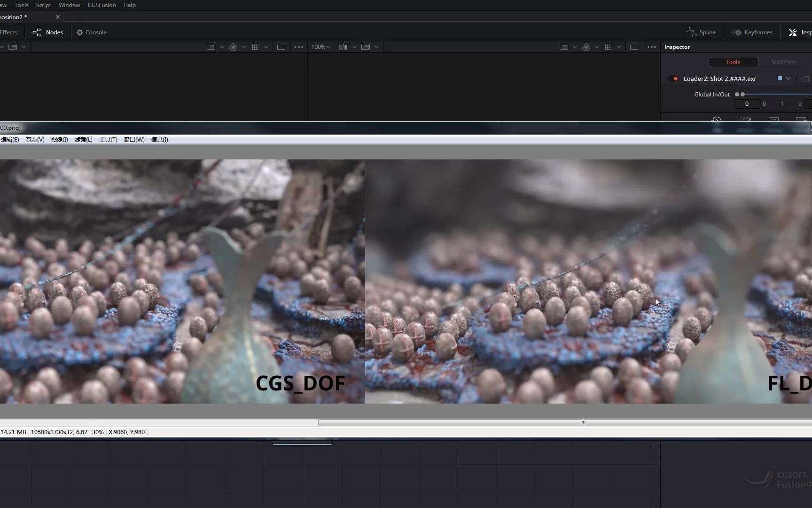Open viewer options via the ellipsis icon
Viewport: 812px width, 508px height.
298,47
